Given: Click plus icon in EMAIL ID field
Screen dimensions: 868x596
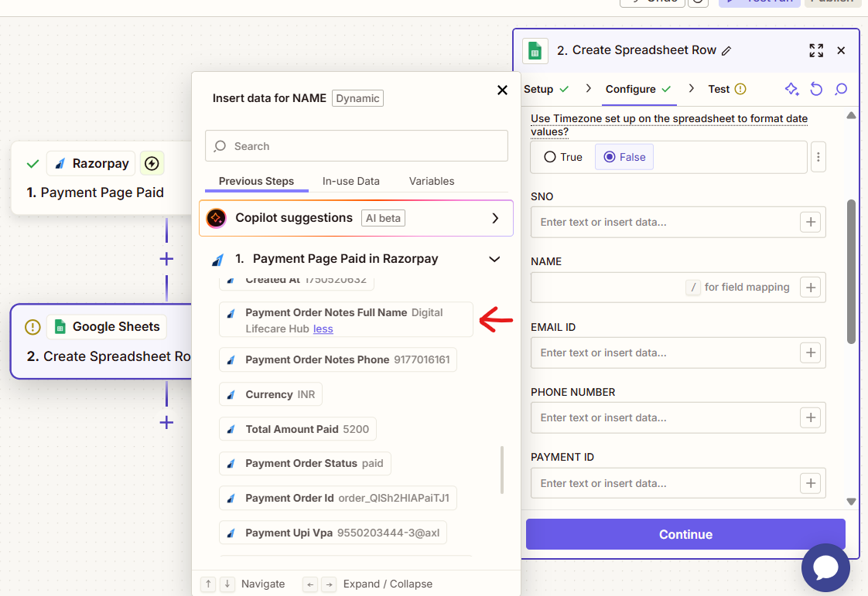Looking at the screenshot, I should 810,352.
